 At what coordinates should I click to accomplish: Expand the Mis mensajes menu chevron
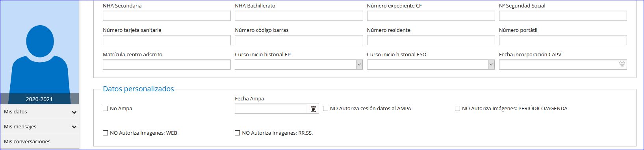[74, 127]
